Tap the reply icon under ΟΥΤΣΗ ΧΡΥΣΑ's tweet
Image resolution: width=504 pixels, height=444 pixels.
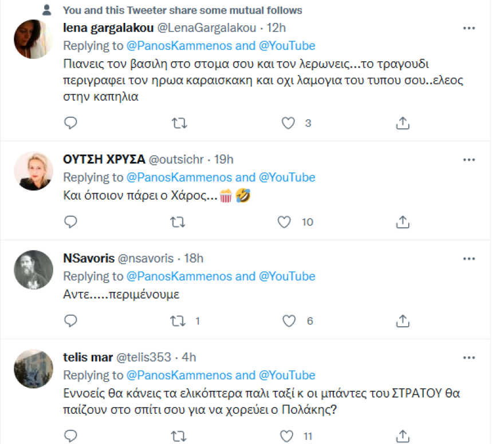point(70,222)
